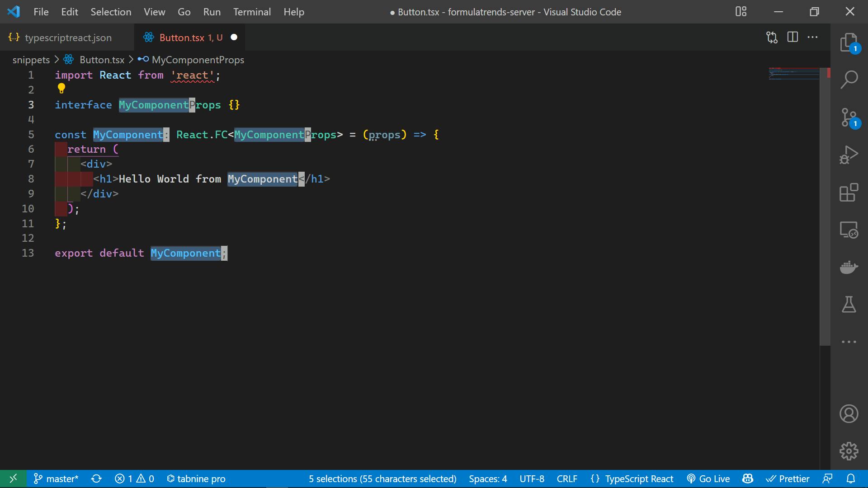
Task: Open the Selection menu
Action: (x=111, y=12)
